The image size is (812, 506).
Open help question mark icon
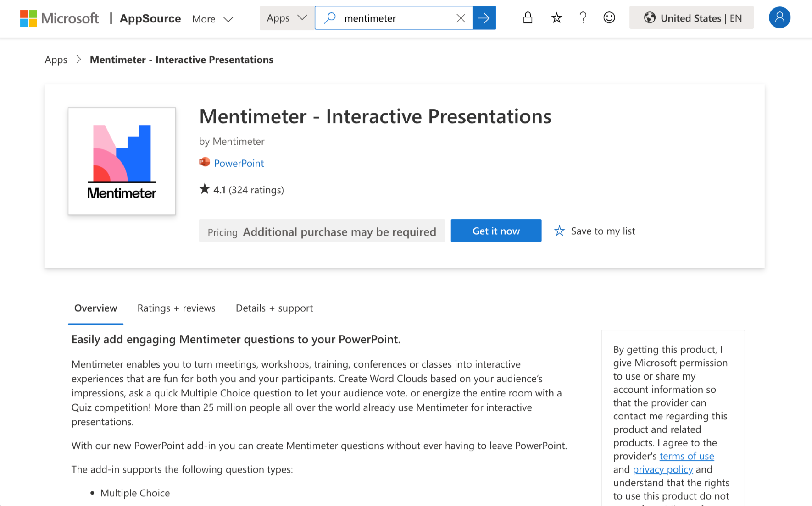[583, 18]
